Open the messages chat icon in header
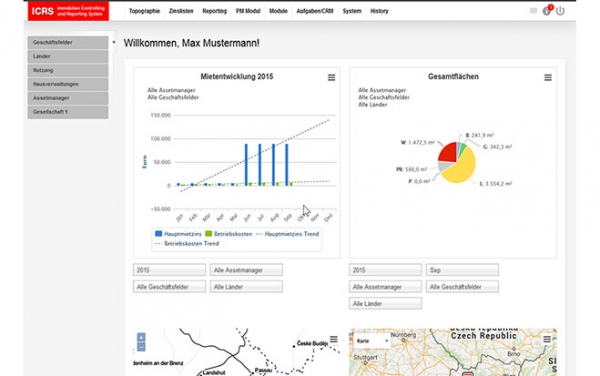This screenshot has width=600, height=376. click(x=533, y=11)
